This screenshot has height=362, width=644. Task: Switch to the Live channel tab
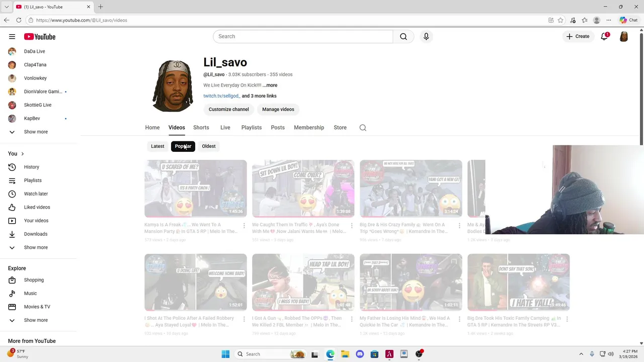225,128
